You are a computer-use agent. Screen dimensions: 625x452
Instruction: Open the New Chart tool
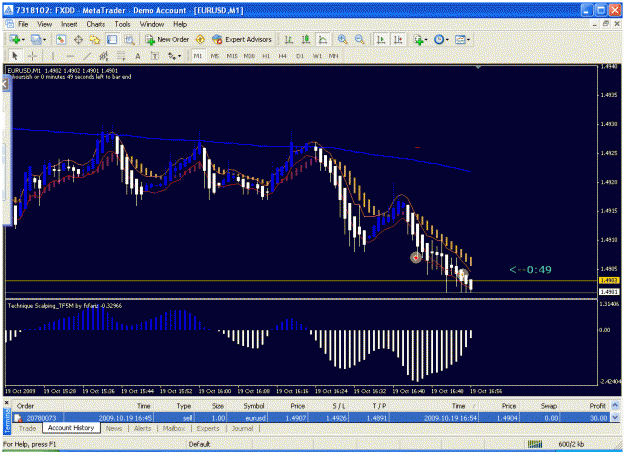(x=15, y=39)
